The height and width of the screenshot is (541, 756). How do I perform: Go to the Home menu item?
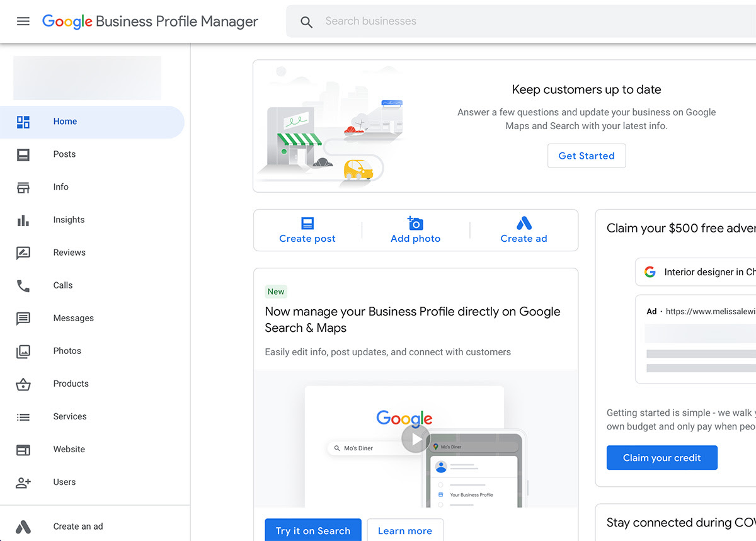65,122
